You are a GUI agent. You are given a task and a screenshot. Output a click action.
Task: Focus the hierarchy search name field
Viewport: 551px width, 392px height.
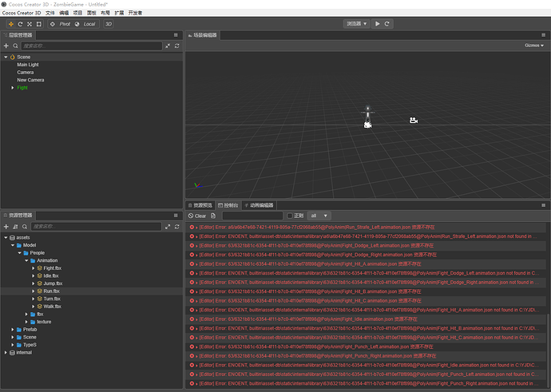[92, 46]
